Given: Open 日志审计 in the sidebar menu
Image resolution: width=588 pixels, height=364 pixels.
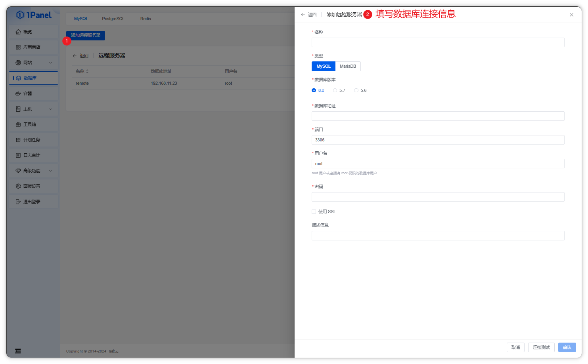Looking at the screenshot, I should point(33,155).
